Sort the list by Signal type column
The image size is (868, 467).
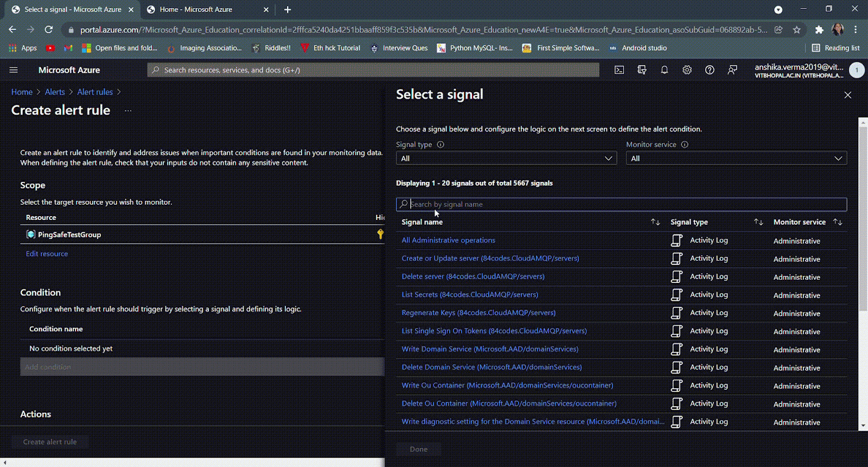pos(758,222)
